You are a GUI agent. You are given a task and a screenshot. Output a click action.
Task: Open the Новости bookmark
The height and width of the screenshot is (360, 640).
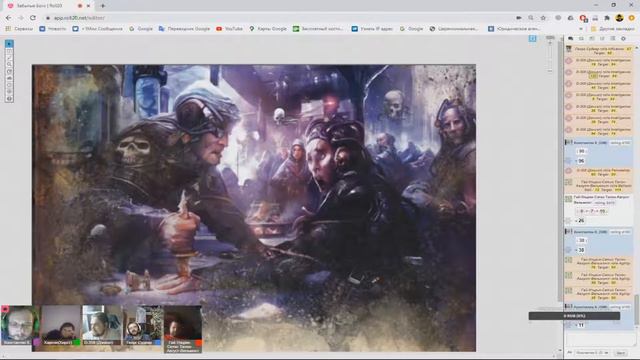52,29
